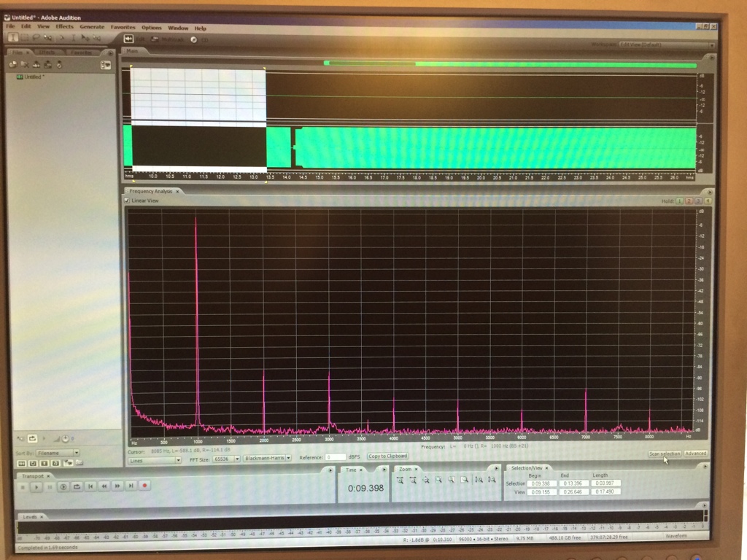Click the Reference dBFS input field
The height and width of the screenshot is (560, 747).
336,457
